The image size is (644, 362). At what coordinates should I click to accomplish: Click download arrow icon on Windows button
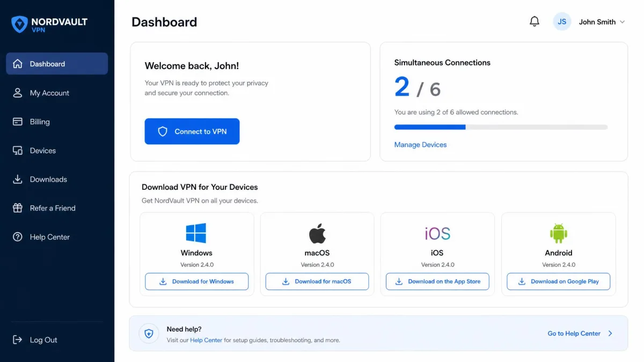pyautogui.click(x=163, y=282)
